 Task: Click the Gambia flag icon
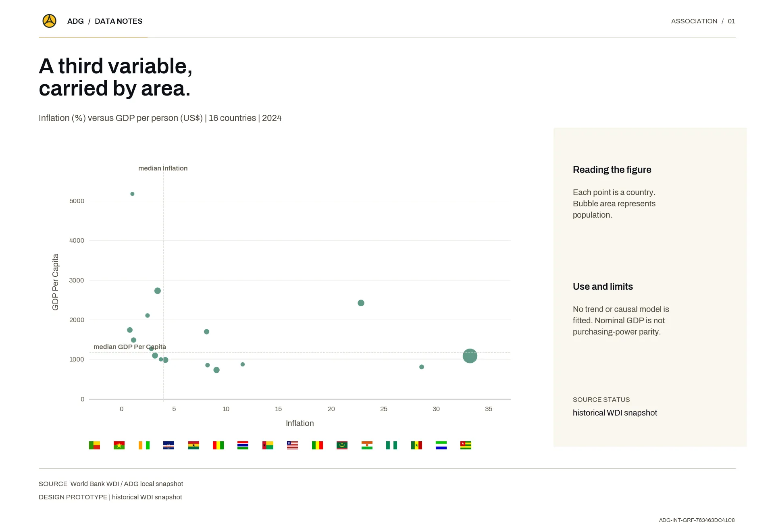[x=243, y=445]
